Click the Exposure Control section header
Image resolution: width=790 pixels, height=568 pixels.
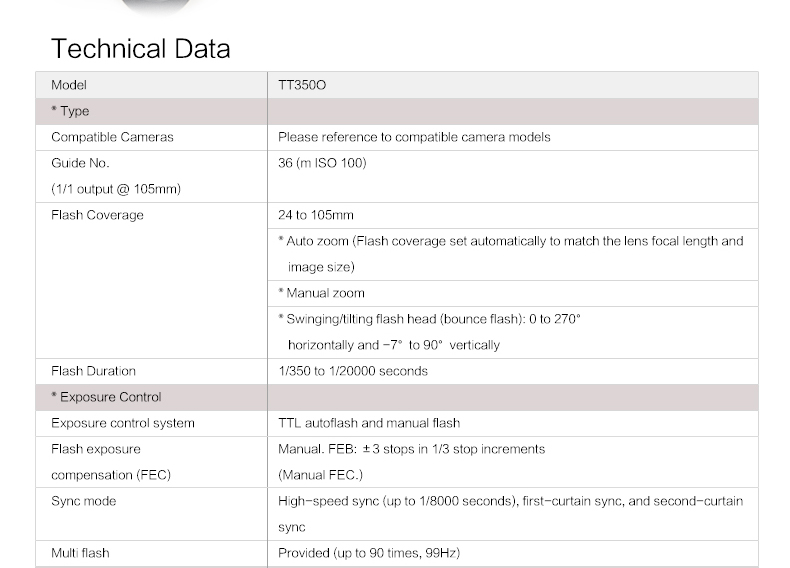[x=106, y=397]
